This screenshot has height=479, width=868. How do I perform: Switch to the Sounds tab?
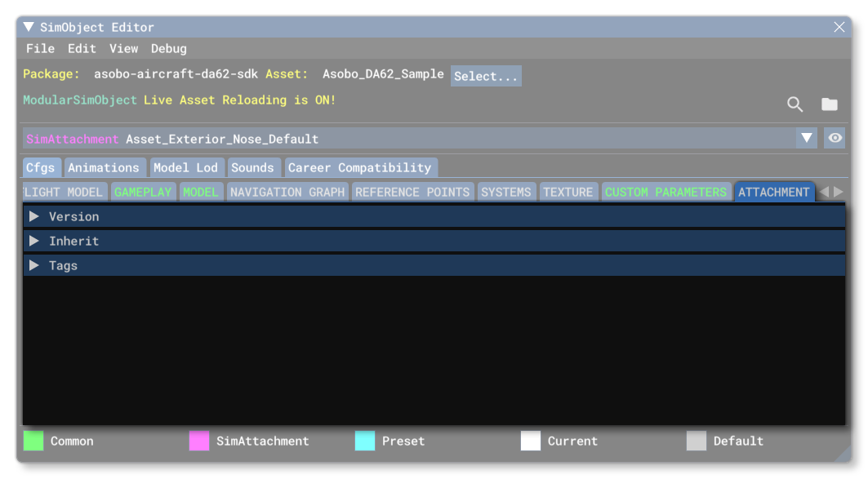coord(255,167)
